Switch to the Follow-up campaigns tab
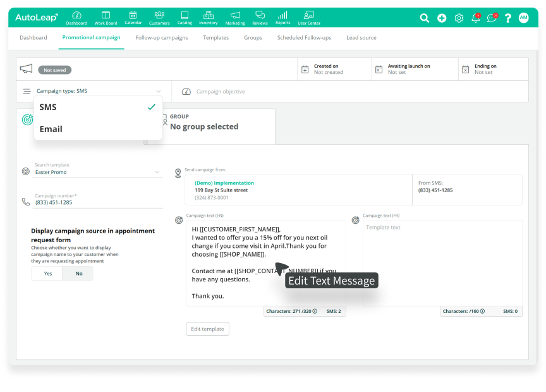Screen dimensions: 546x392 point(161,38)
